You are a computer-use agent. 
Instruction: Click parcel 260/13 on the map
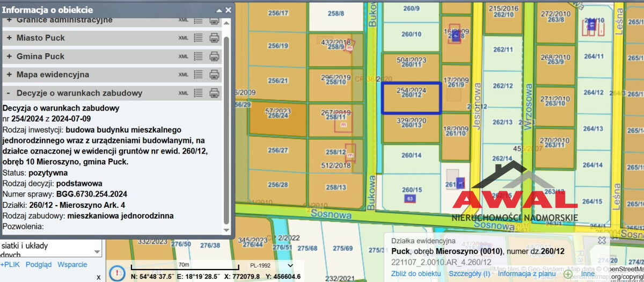point(412,127)
